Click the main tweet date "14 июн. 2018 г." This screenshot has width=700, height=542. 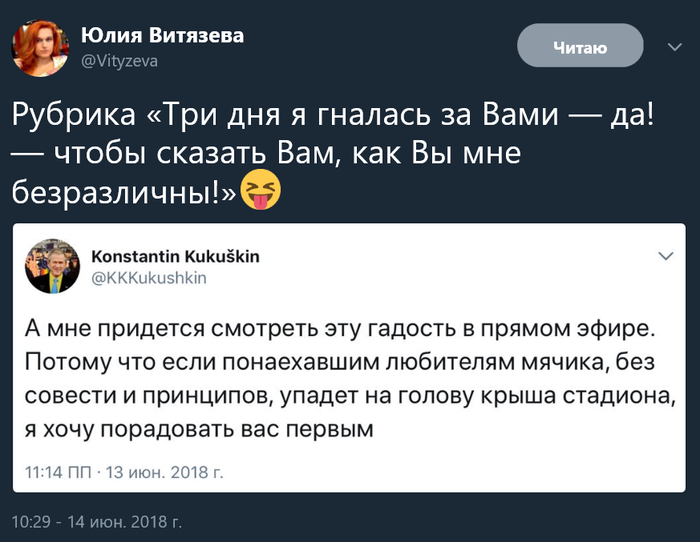124,521
